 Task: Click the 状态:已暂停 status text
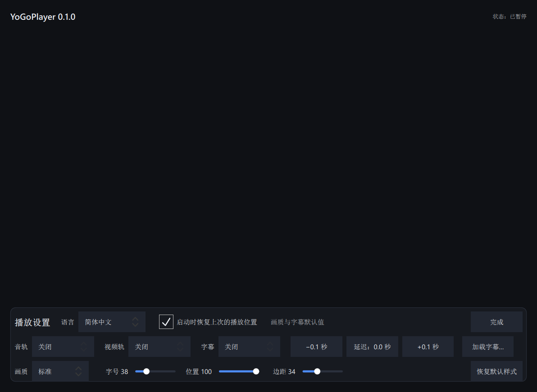pos(510,16)
